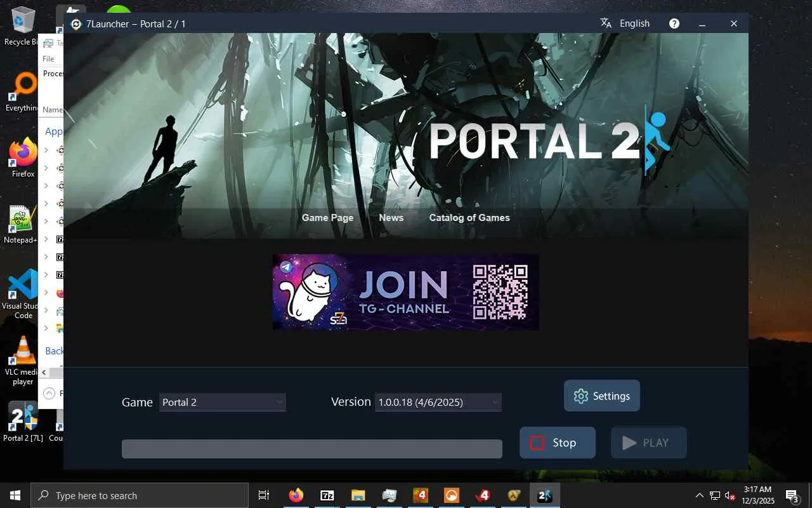Open the 7z app on the taskbar
Viewport: 812px width, 508px height.
tap(327, 495)
